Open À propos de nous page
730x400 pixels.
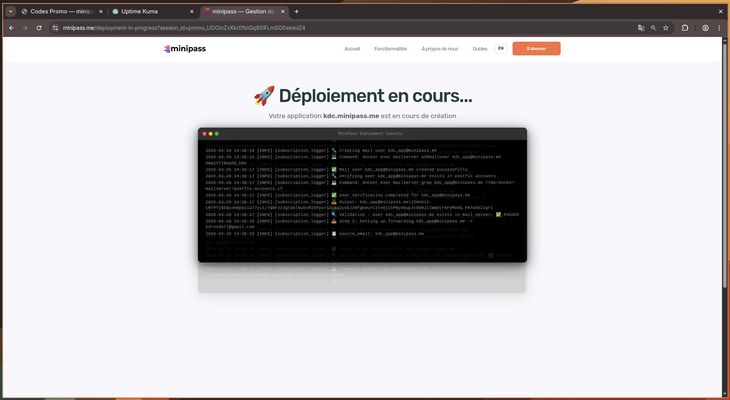439,49
